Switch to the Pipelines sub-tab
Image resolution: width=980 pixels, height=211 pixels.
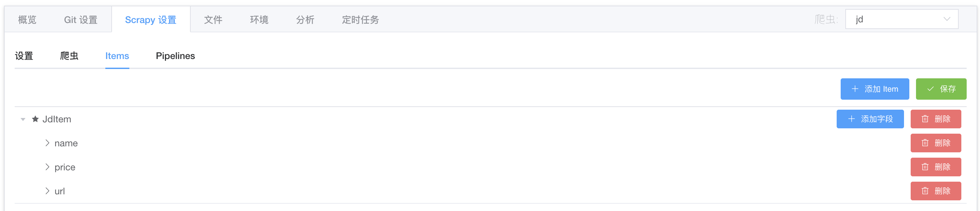175,56
